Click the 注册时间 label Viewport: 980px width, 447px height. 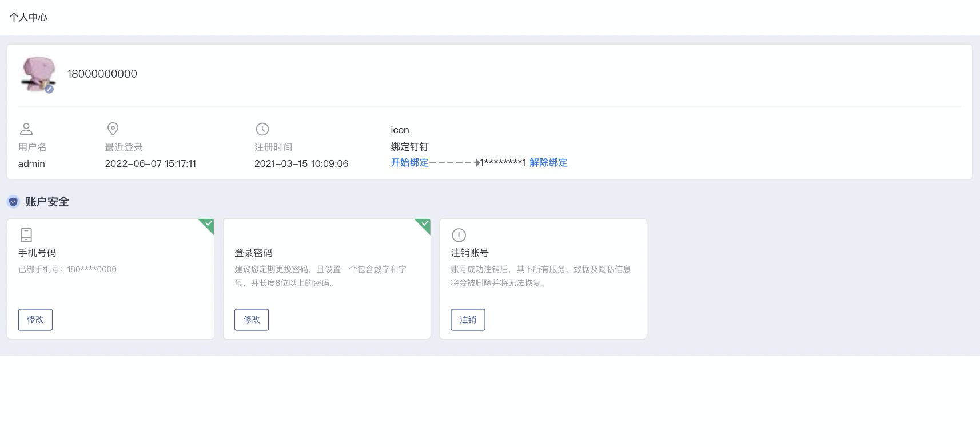273,147
